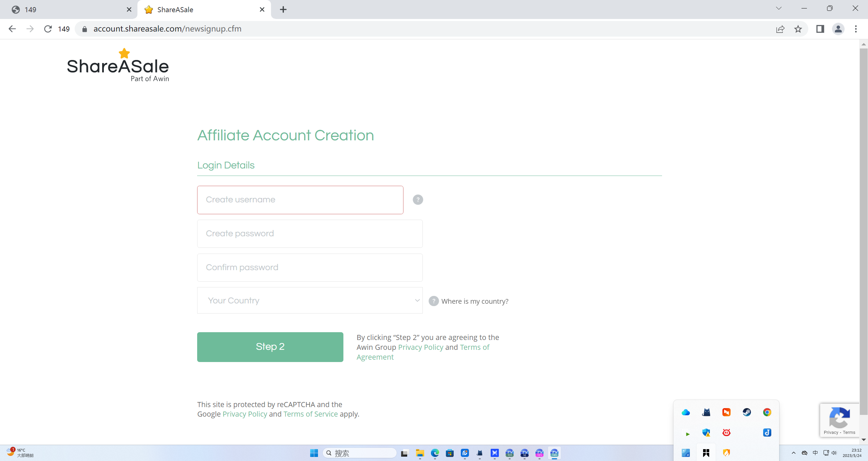The width and height of the screenshot is (868, 461).
Task: Click the username help question mark icon
Action: coord(418,200)
